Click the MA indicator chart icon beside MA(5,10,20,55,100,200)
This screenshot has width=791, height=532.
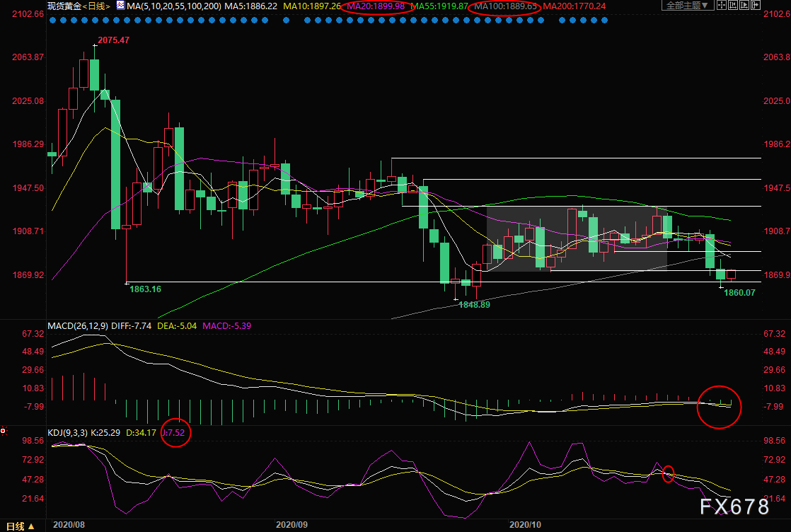[120, 6]
